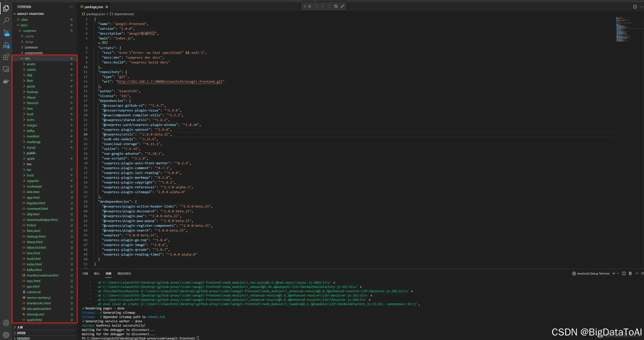Screen dimensions: 644x340
Task: Open the anogit-frontend.git repository URL link
Action: tap(170, 81)
